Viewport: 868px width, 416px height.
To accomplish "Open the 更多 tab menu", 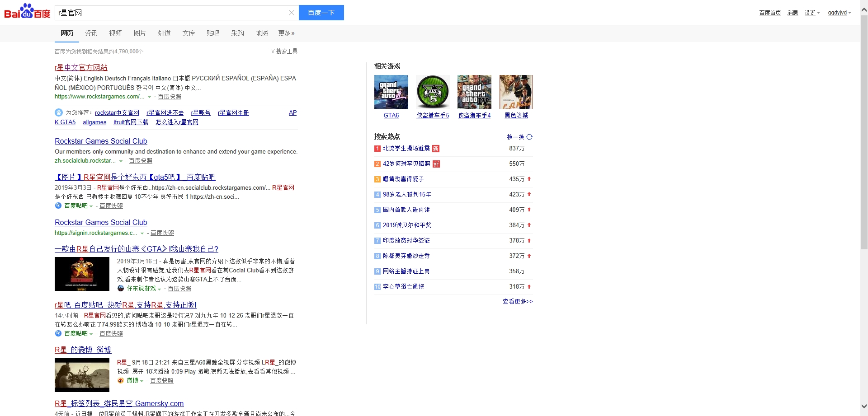I will 286,33.
